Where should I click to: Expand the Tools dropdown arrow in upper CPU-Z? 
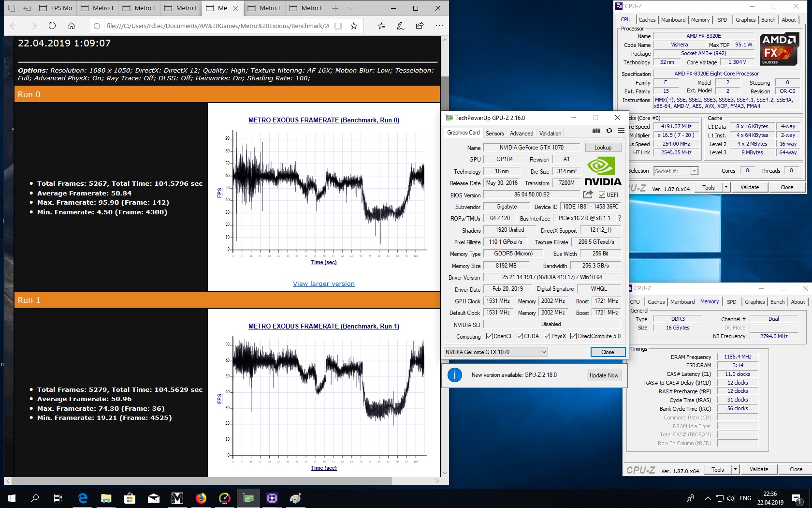725,187
